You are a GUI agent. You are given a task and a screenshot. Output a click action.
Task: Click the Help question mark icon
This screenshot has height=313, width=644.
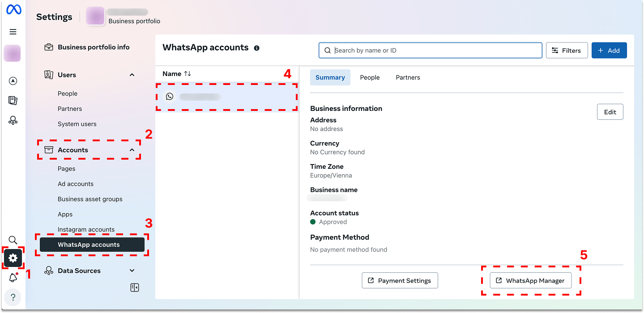tap(13, 297)
